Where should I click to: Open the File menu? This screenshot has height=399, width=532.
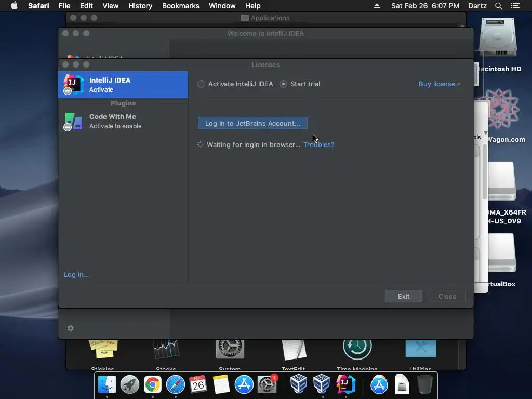(x=64, y=6)
